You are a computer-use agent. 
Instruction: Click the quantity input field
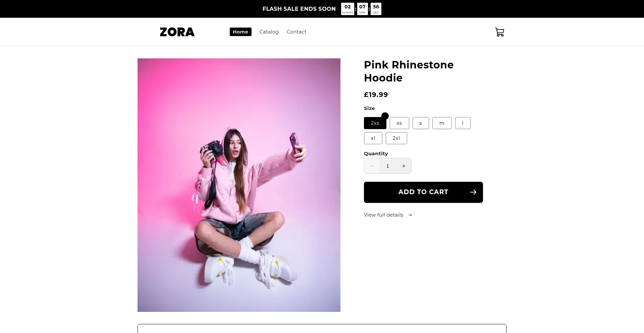click(x=388, y=166)
